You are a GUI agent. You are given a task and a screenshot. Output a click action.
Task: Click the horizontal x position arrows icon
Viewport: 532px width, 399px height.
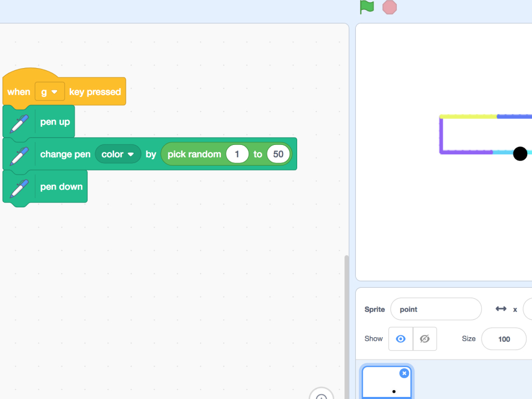(501, 309)
